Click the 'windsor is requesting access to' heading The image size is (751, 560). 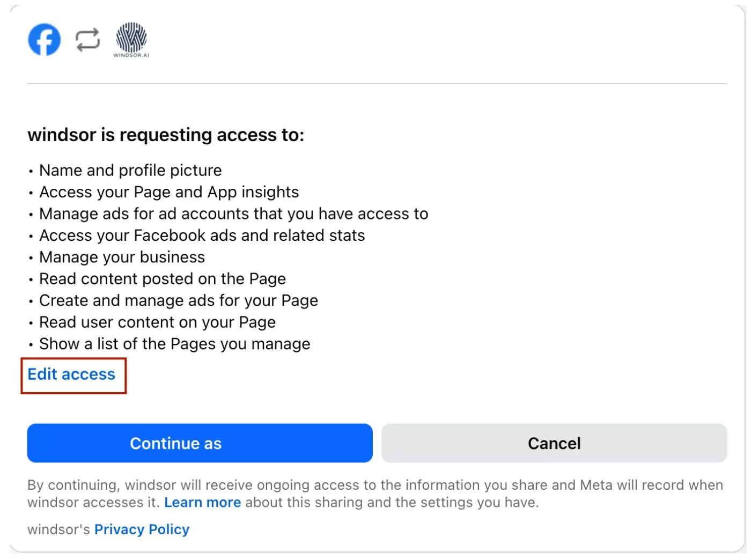(166, 135)
